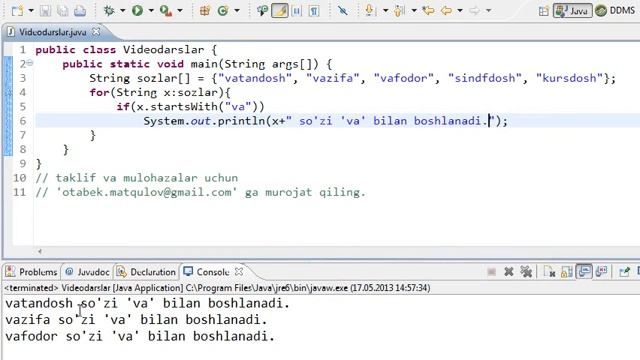Click the Save icon in toolbar
Screen dimensions: 640x360
tap(45, 10)
